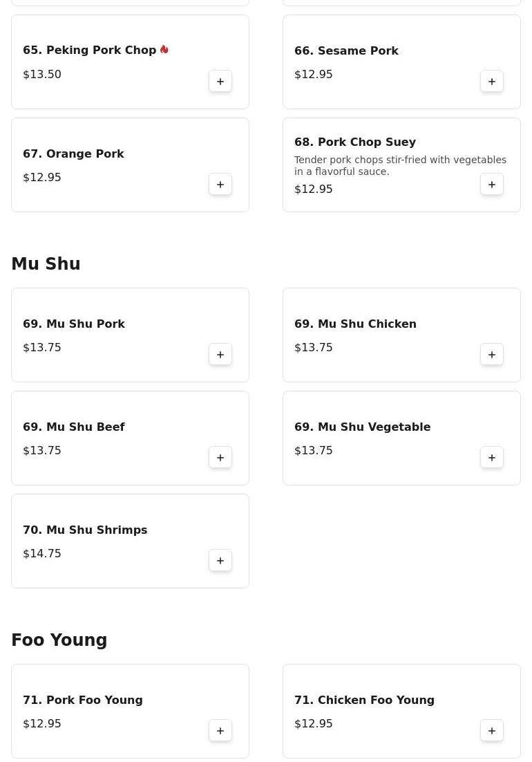The width and height of the screenshot is (532, 762).
Task: Click plus for Pork Foo Young
Action: pos(220,731)
